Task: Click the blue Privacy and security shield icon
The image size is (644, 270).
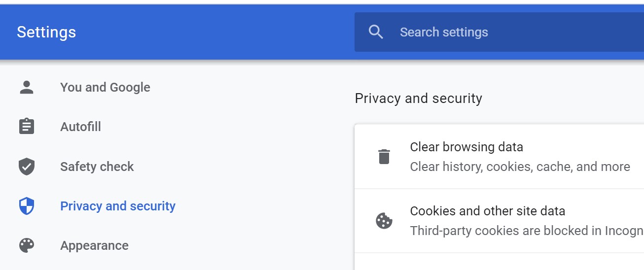Action: (x=27, y=206)
